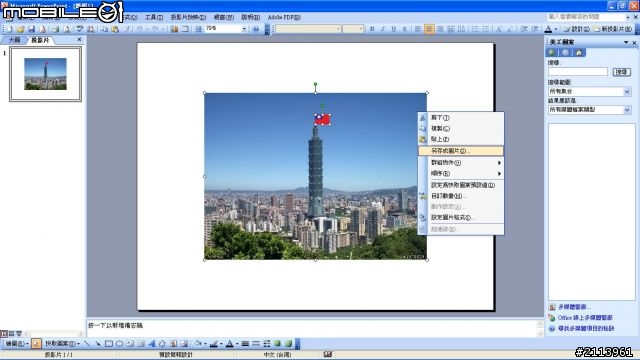Screen dimensions: 640x360
Task: Open the zoom percentage dropdown
Action: click(x=244, y=29)
